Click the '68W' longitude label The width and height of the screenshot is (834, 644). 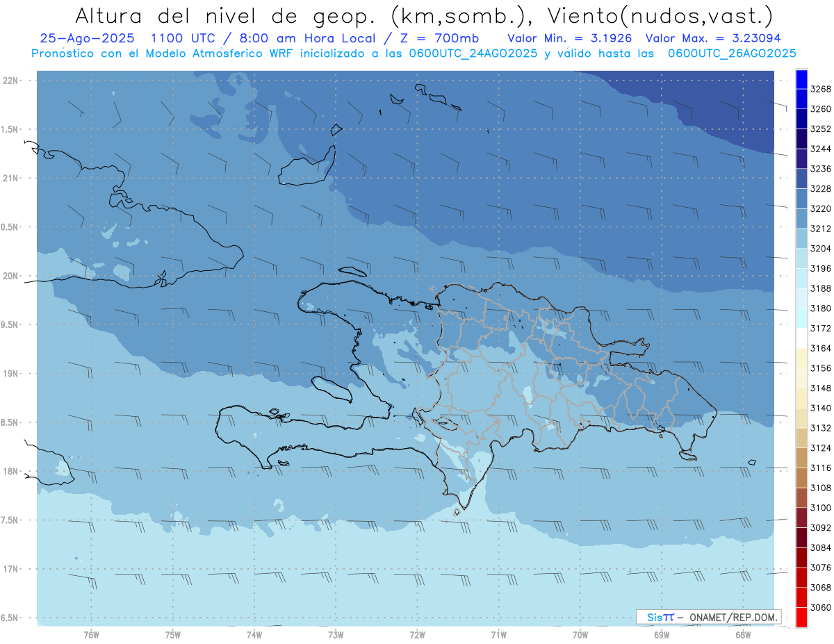743,634
